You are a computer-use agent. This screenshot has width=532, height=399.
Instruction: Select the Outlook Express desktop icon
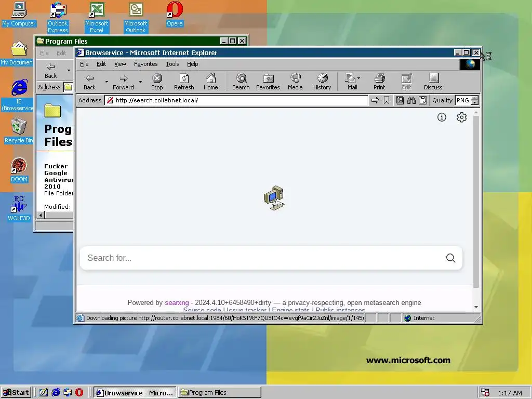(x=58, y=18)
